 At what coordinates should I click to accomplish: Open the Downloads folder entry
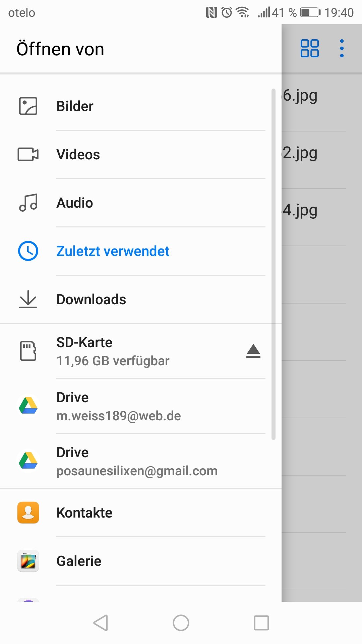(x=91, y=300)
